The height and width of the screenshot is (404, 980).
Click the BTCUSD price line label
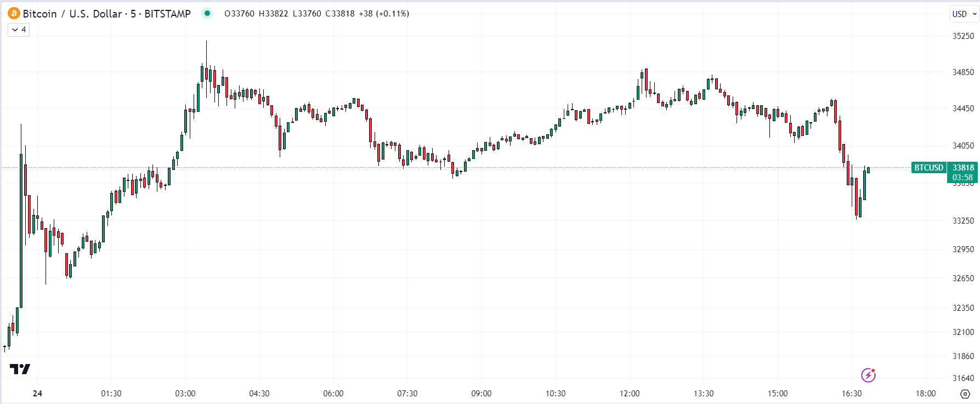928,168
